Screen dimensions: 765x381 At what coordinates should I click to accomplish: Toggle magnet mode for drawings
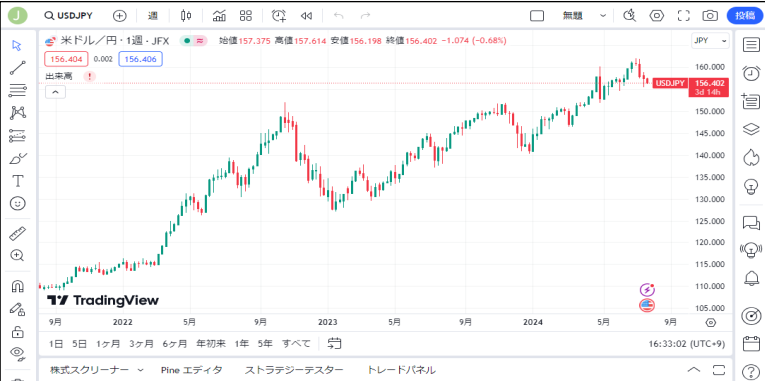coord(18,286)
